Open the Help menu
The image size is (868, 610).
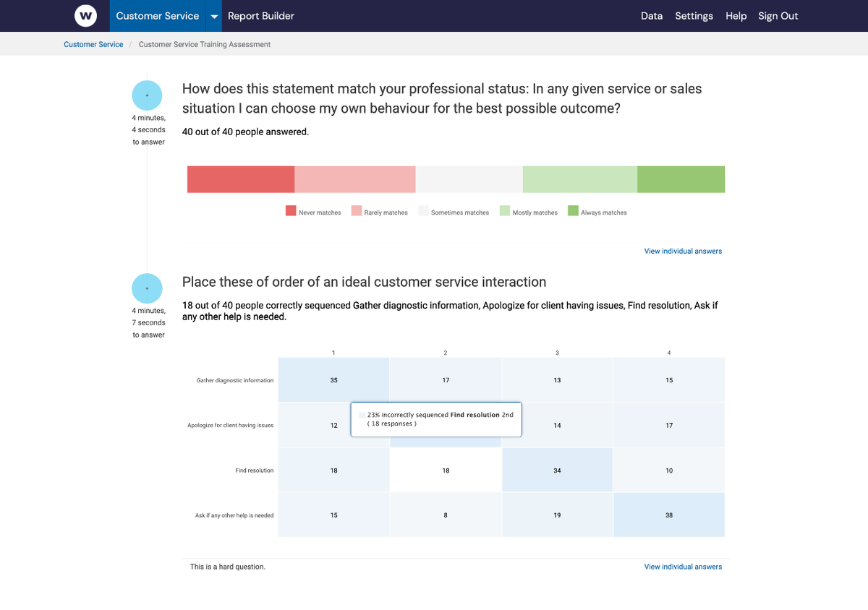736,15
